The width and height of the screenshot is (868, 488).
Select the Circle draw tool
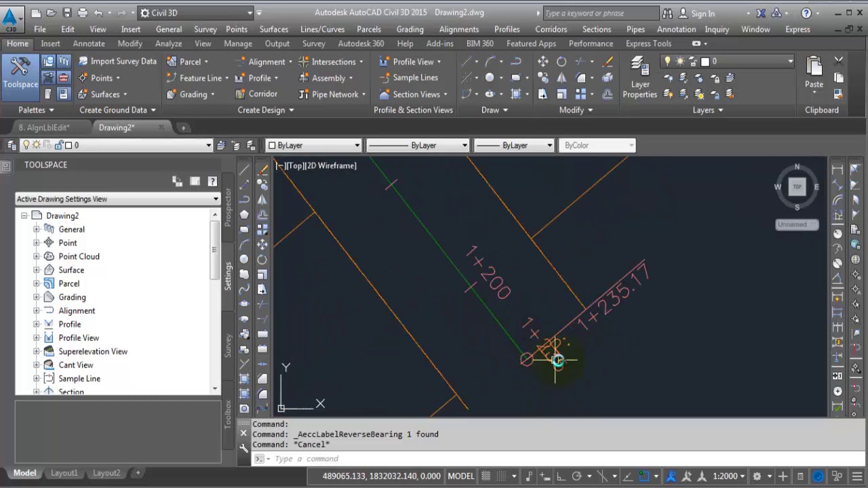pyautogui.click(x=490, y=78)
